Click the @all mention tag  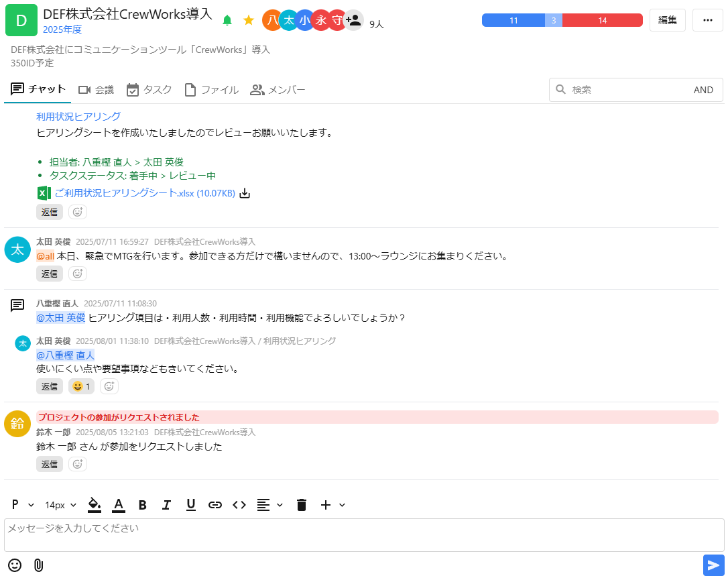tap(46, 256)
